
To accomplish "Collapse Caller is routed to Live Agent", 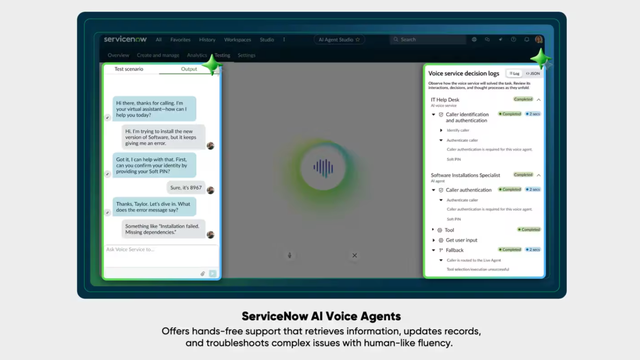I will coord(441,260).
